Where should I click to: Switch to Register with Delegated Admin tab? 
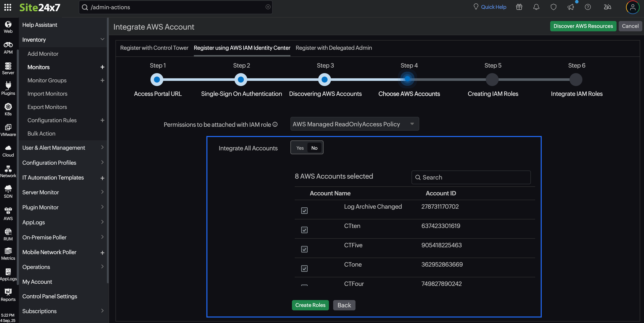coord(334,48)
